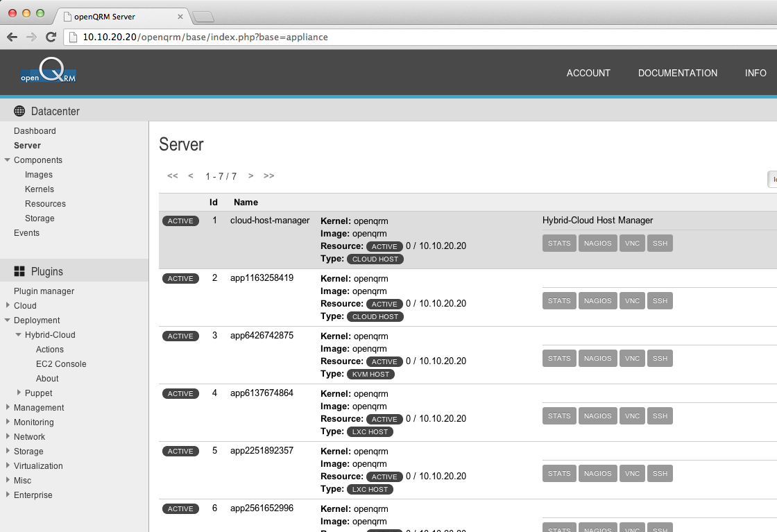Collapse the Hybrid-Cloud section
The width and height of the screenshot is (777, 532).
(19, 334)
